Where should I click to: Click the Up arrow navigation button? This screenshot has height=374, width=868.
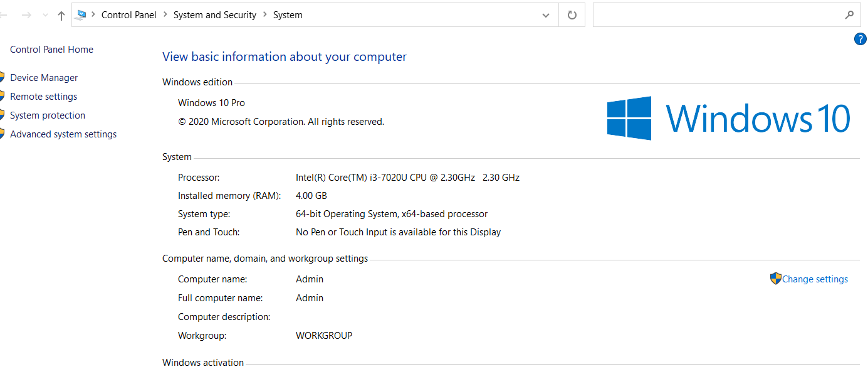[61, 16]
